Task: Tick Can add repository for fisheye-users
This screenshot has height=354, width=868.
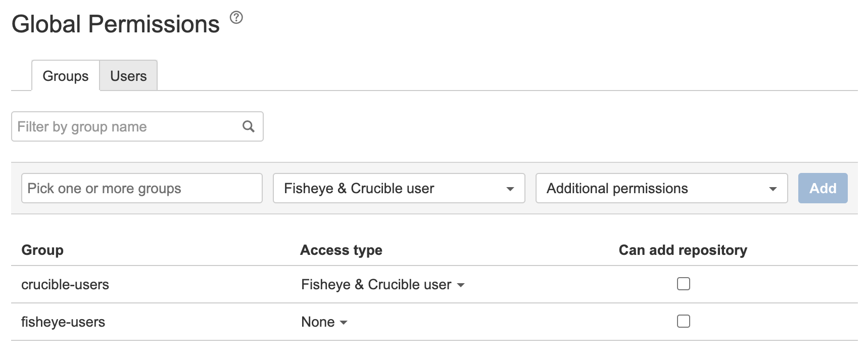Action: pyautogui.click(x=683, y=322)
